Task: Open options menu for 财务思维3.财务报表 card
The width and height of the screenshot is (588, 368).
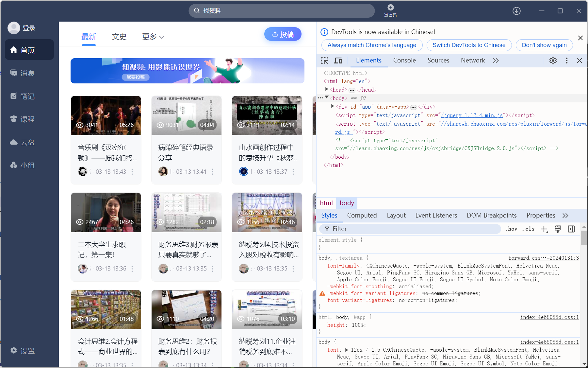Action: (213, 269)
